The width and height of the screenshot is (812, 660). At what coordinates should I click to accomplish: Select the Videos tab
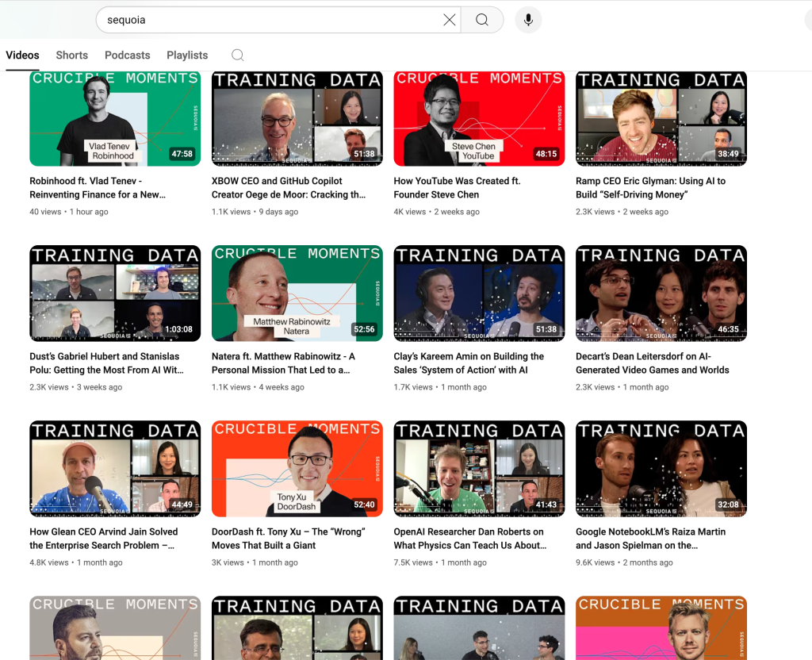(22, 55)
